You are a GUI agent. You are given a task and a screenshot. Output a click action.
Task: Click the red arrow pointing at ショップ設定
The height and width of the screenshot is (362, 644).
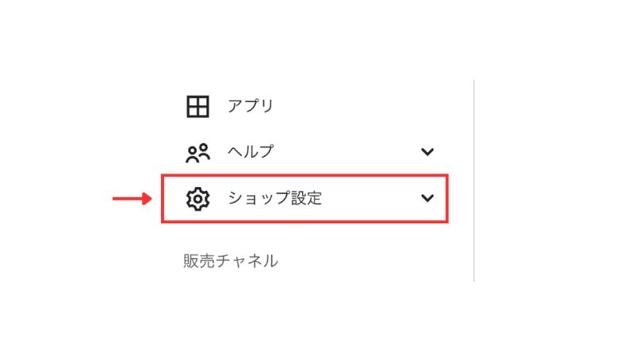click(x=132, y=199)
